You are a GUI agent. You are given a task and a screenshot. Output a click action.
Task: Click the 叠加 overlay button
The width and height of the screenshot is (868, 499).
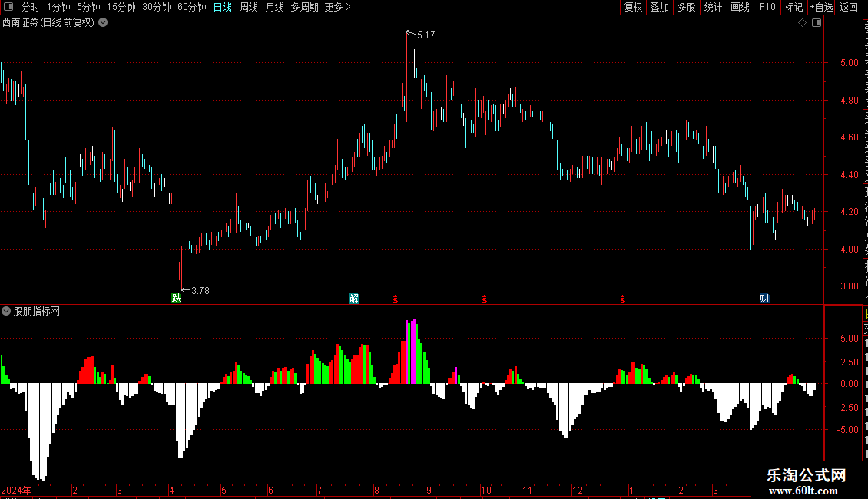(x=659, y=7)
